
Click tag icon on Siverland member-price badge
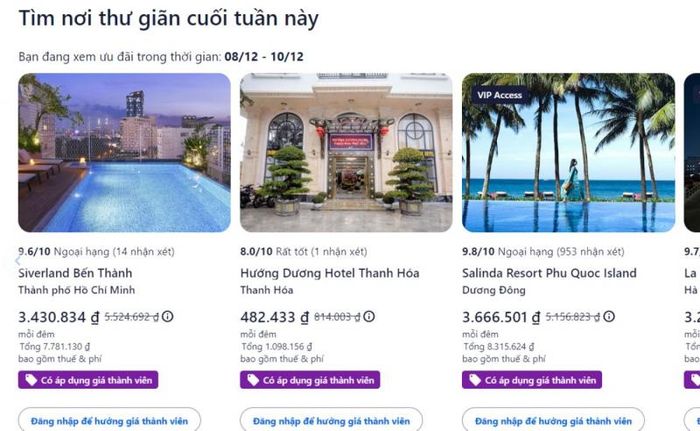[31, 380]
